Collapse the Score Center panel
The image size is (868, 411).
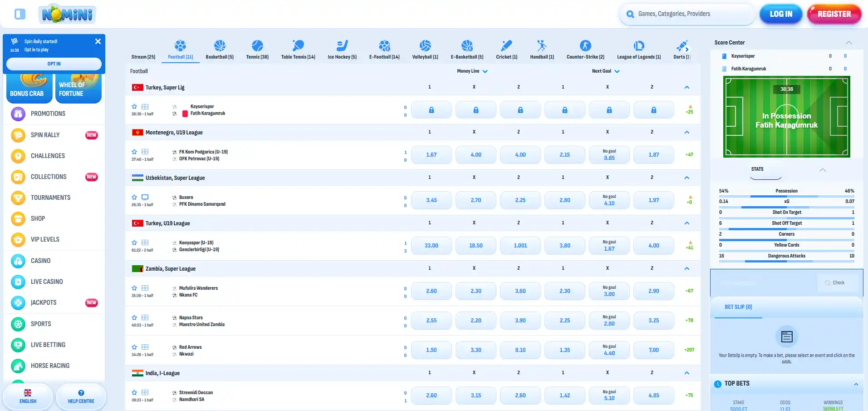[x=848, y=43]
